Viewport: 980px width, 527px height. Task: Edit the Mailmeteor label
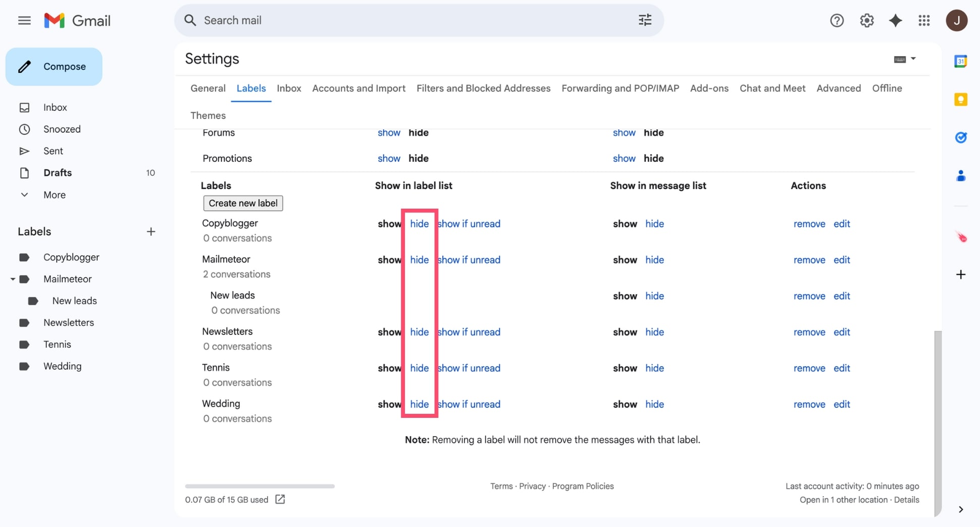[842, 260]
